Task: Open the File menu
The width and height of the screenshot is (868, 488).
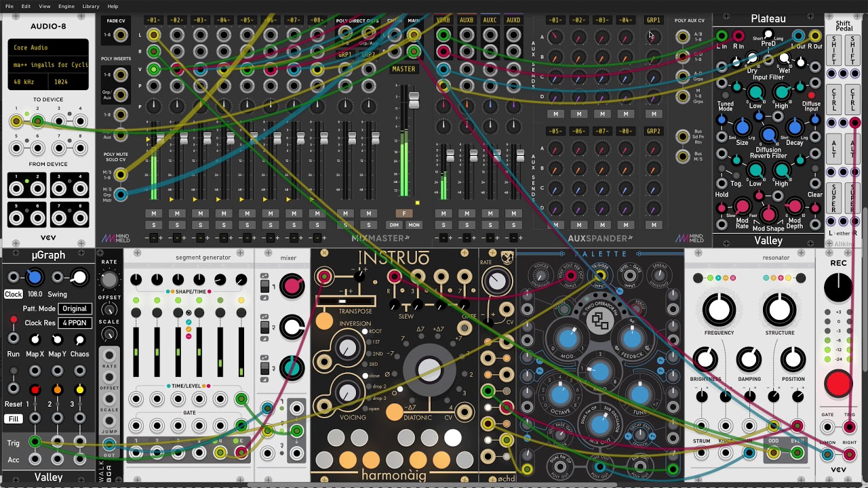Action: point(9,6)
